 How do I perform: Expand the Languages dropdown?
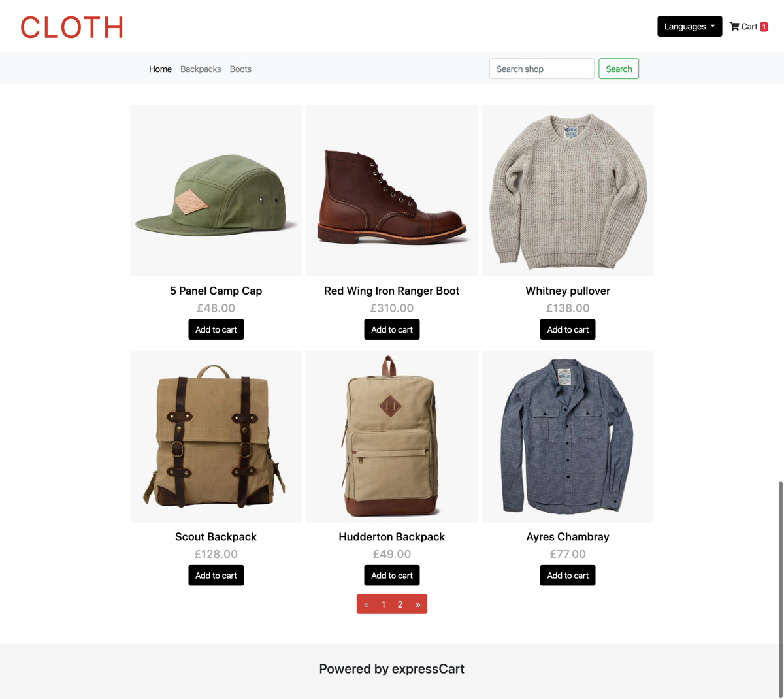[x=689, y=26]
